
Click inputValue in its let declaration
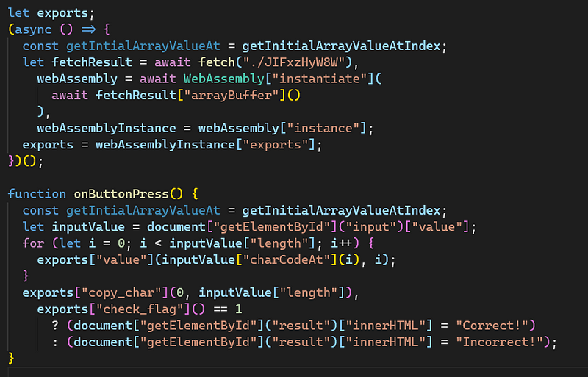pyautogui.click(x=88, y=227)
